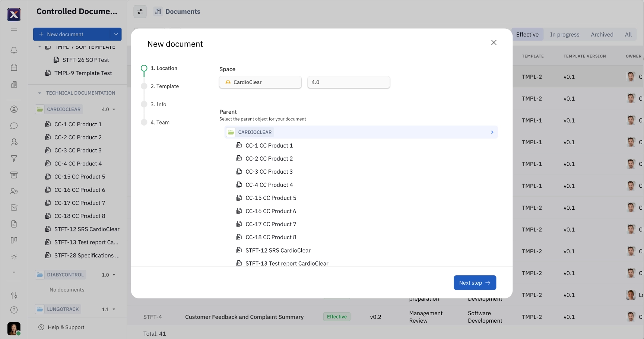Open the chat messages icon
Image resolution: width=644 pixels, height=339 pixels.
click(14, 126)
